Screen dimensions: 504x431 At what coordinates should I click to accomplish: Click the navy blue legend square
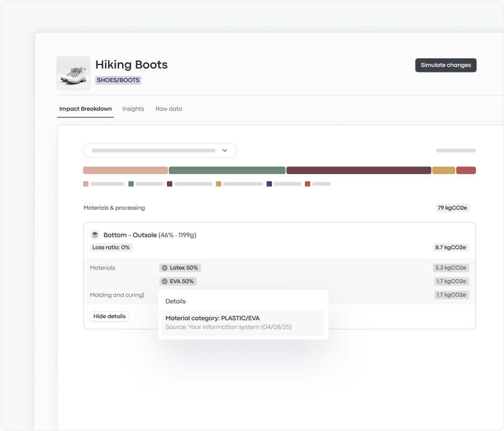click(x=269, y=184)
